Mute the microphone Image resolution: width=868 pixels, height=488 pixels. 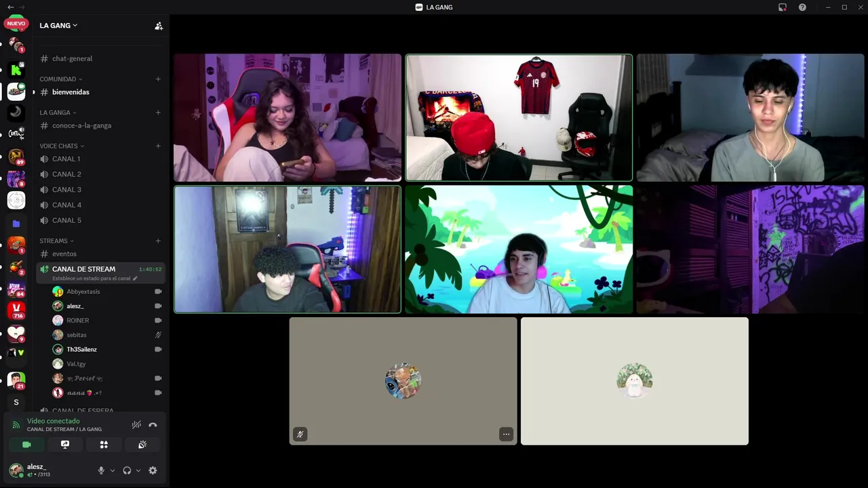101,470
